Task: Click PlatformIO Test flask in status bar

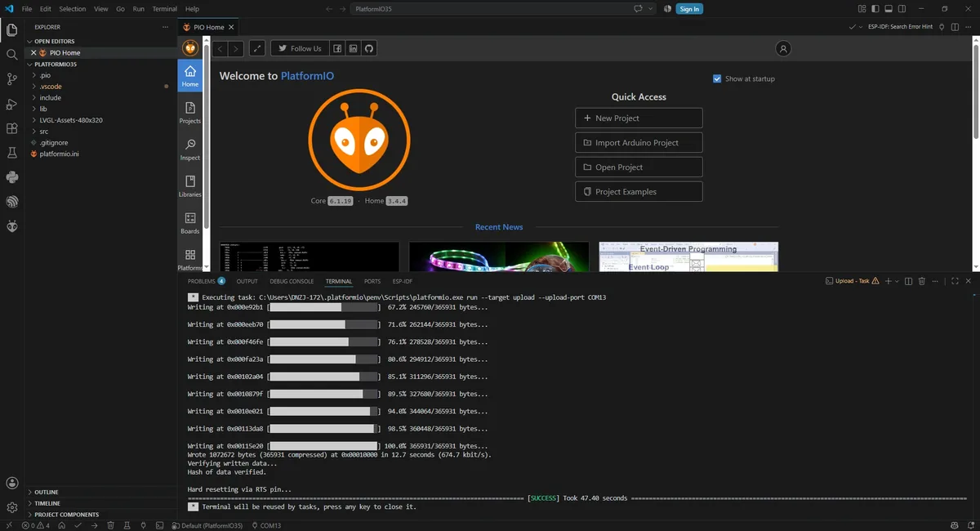Action: point(126,525)
